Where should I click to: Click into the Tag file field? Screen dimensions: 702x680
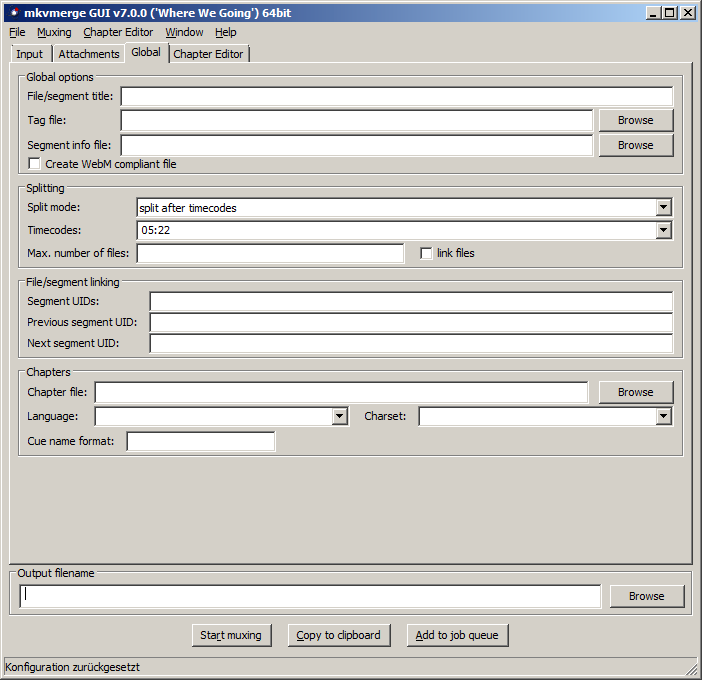357,120
